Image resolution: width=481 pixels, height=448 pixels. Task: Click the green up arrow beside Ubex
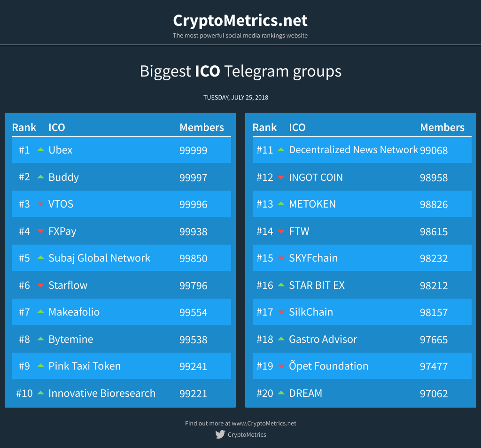tap(40, 150)
